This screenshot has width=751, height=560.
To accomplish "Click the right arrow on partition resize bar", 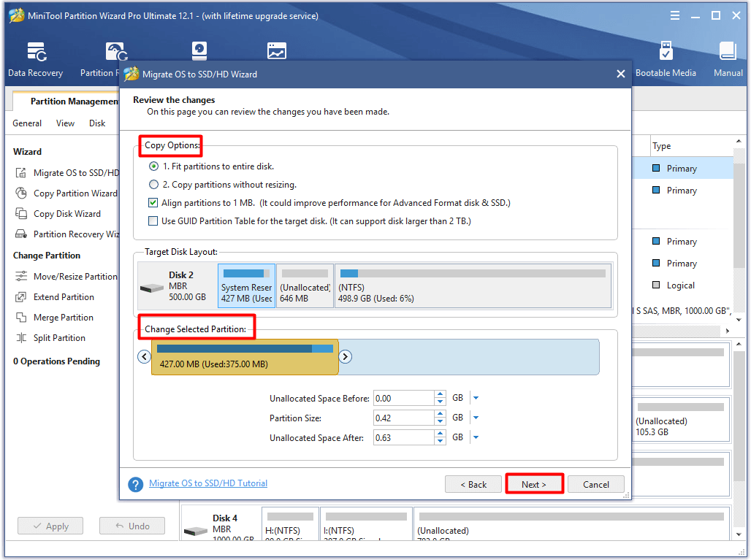I will coord(346,356).
